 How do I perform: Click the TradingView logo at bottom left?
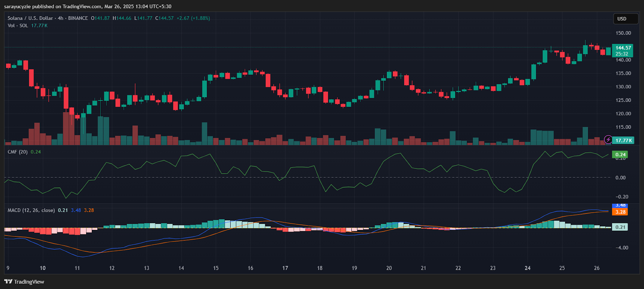(24, 282)
